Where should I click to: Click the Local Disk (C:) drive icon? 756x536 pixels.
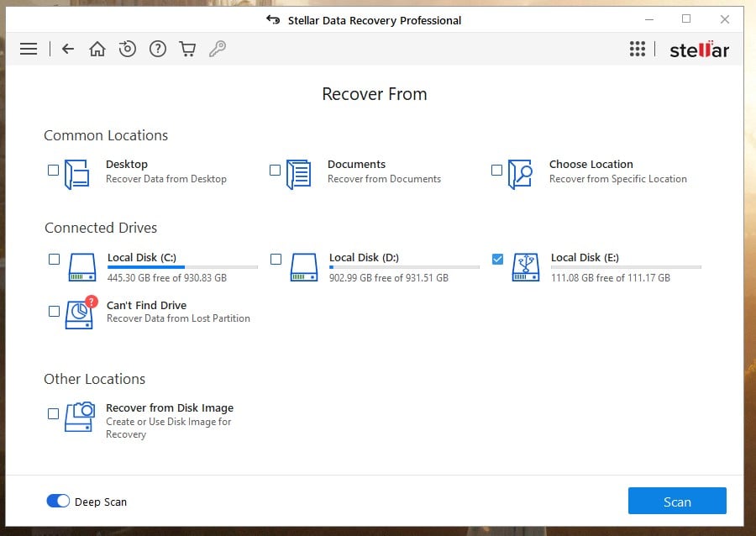[82, 267]
